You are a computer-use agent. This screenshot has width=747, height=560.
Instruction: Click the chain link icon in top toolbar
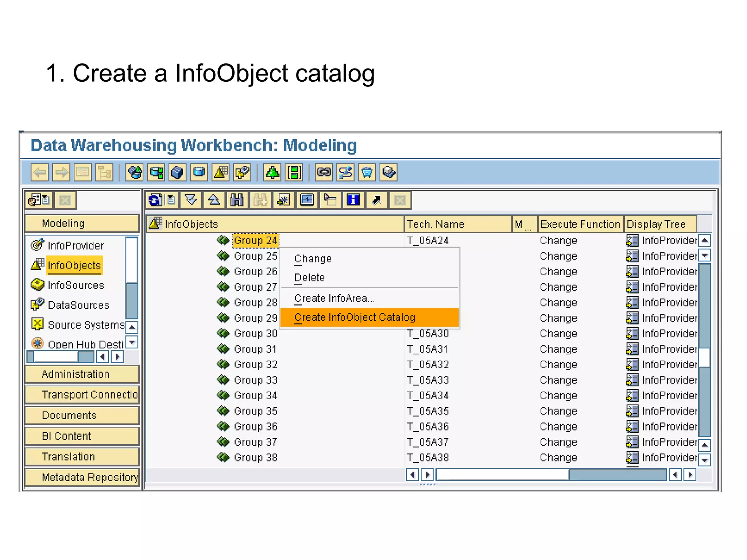[324, 172]
